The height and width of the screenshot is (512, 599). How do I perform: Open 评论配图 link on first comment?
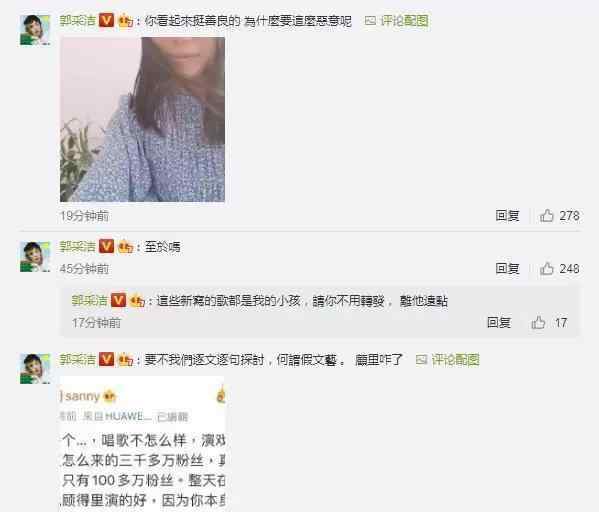(397, 21)
